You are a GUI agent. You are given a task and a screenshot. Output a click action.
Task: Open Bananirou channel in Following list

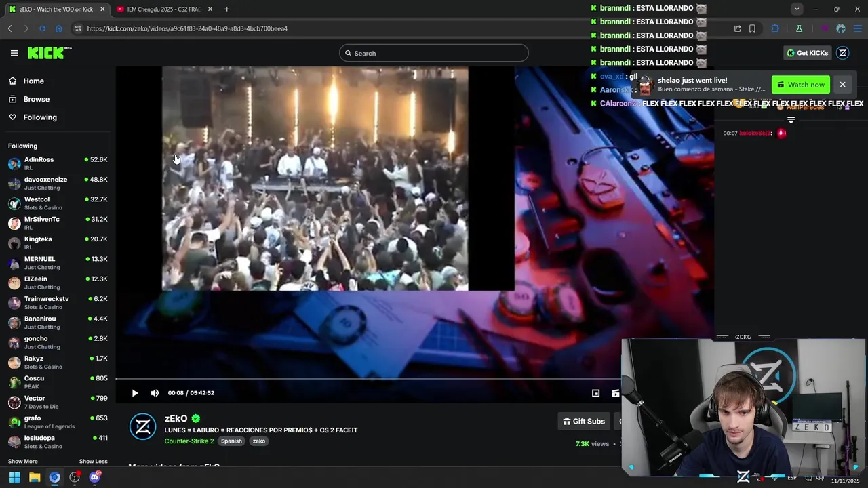click(58, 323)
